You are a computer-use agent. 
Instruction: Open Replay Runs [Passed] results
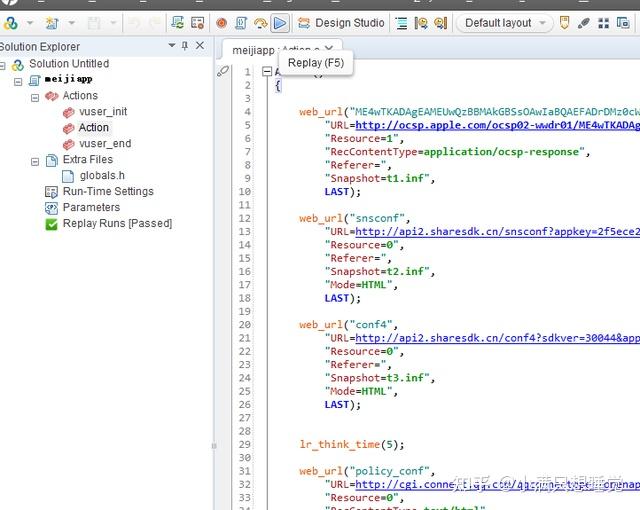117,224
